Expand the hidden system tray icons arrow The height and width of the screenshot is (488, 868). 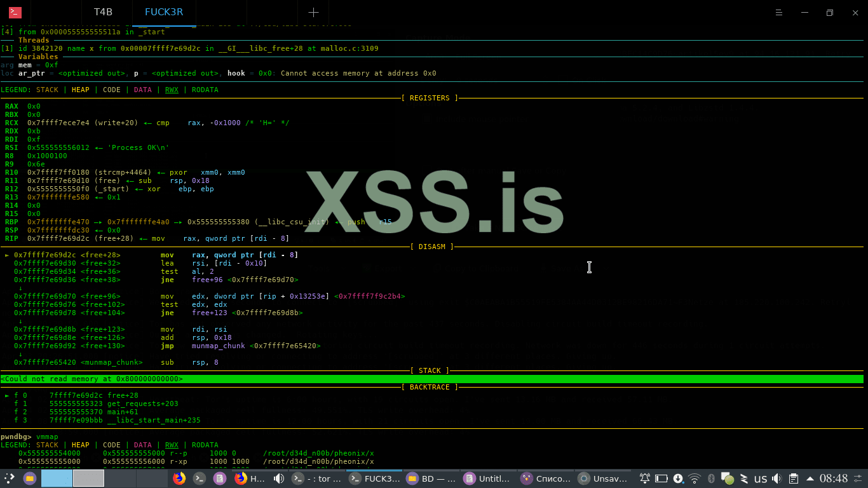tap(810, 478)
